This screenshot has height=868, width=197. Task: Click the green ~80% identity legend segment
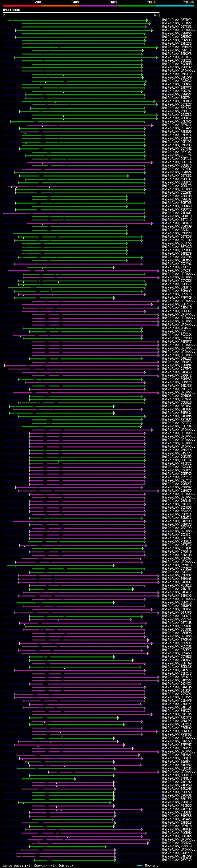tap(137, 6)
